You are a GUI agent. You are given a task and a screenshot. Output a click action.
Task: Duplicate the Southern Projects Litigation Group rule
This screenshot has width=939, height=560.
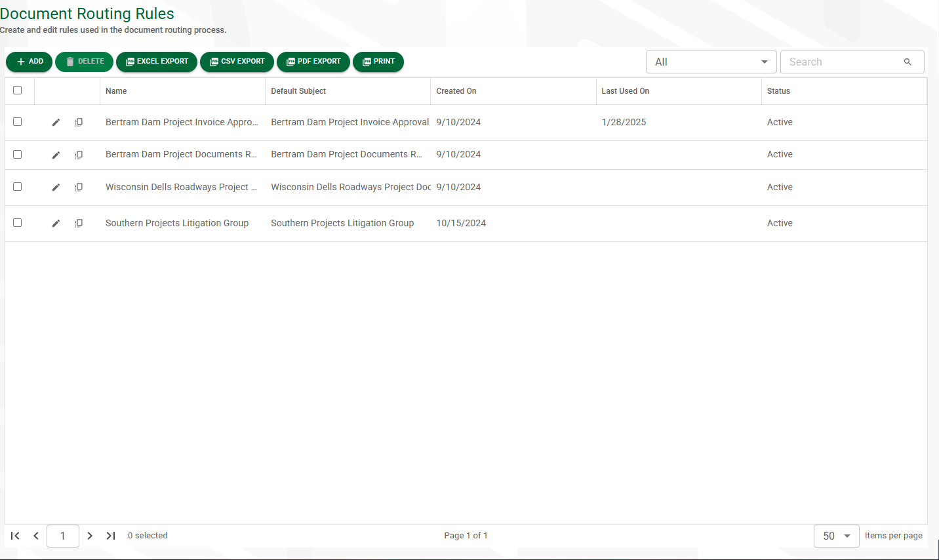(x=79, y=224)
